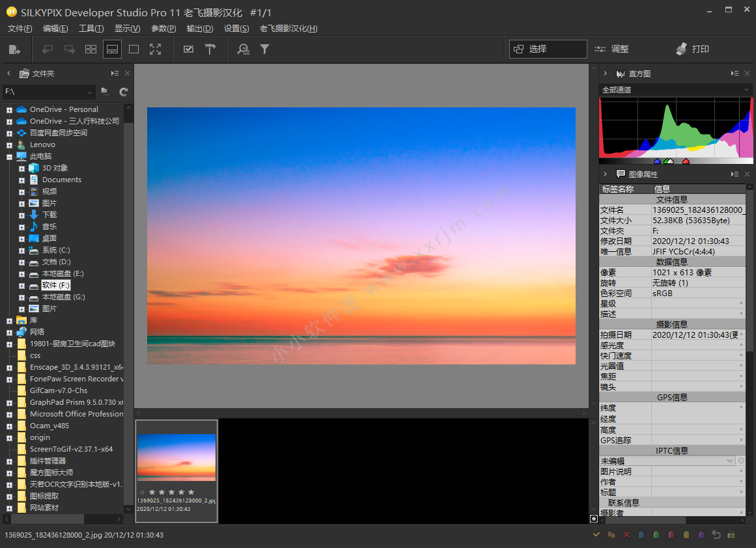Click the hammer tool icon in toolbar
The height and width of the screenshot is (548, 756).
point(210,49)
